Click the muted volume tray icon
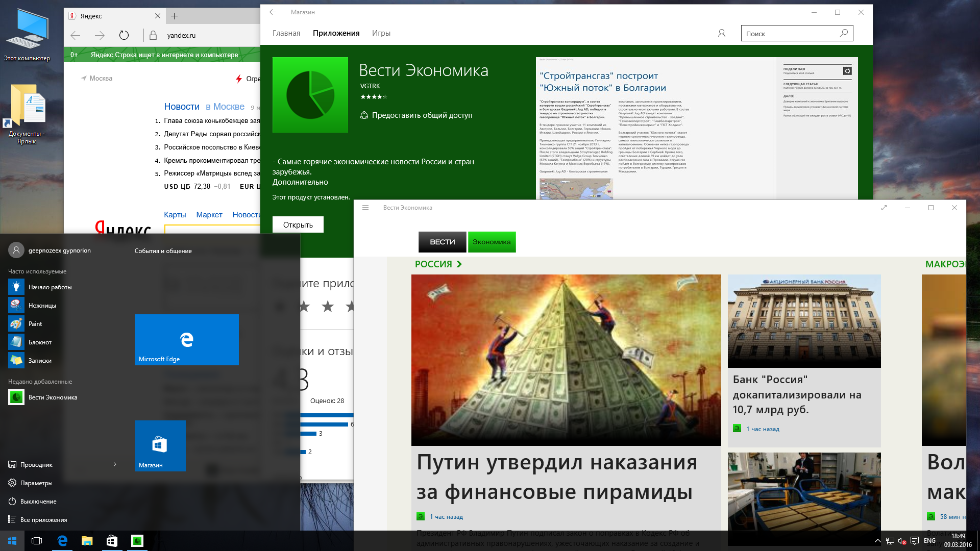The image size is (980, 551). point(902,541)
